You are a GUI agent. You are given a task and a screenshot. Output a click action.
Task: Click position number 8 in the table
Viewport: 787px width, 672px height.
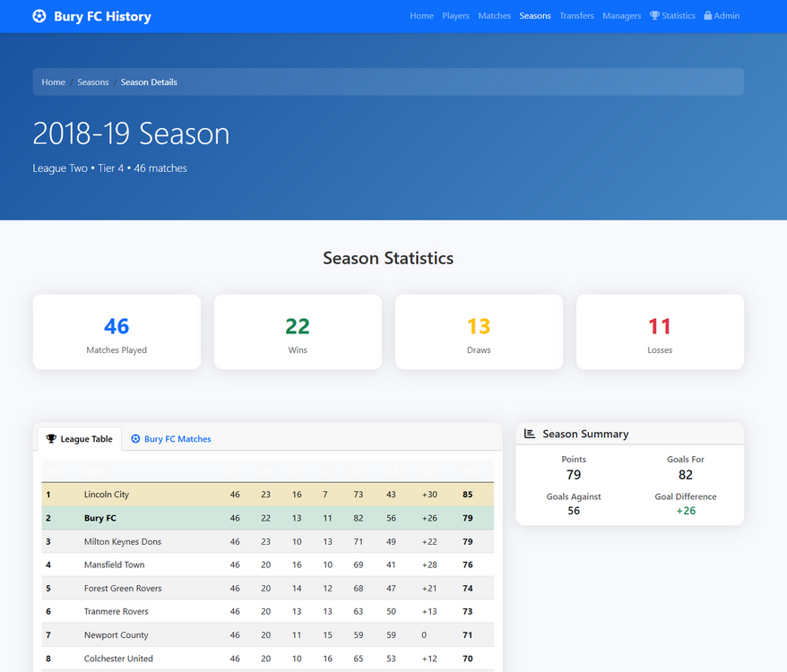click(48, 659)
